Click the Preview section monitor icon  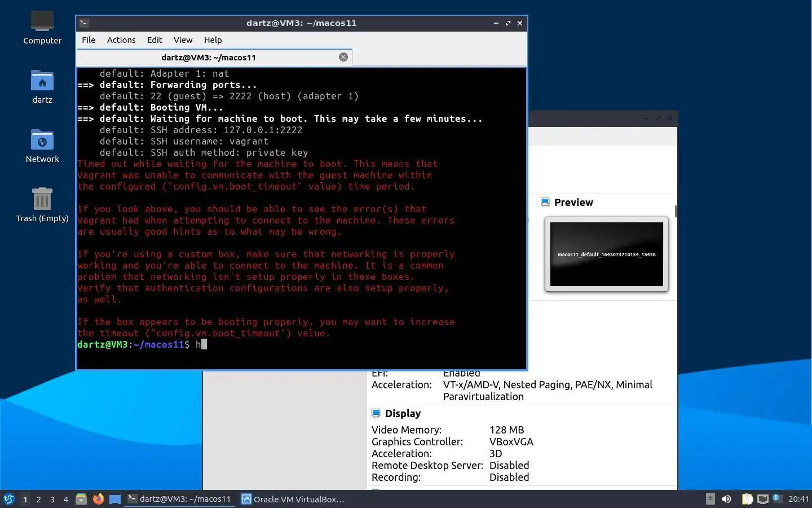pos(545,202)
